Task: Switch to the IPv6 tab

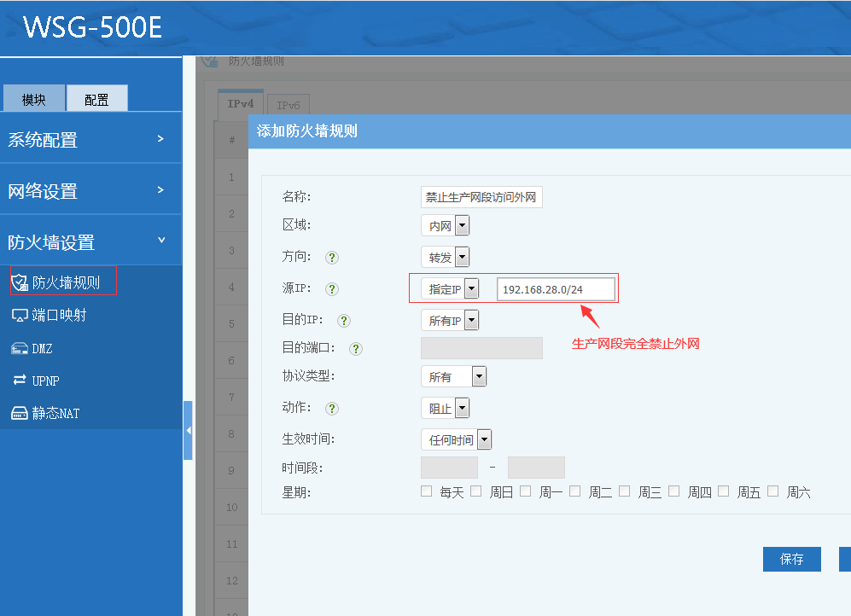Action: point(288,104)
